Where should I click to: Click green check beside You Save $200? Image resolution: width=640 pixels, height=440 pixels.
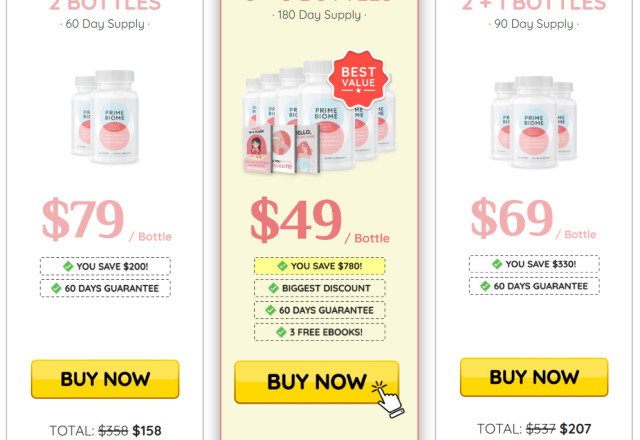point(68,267)
